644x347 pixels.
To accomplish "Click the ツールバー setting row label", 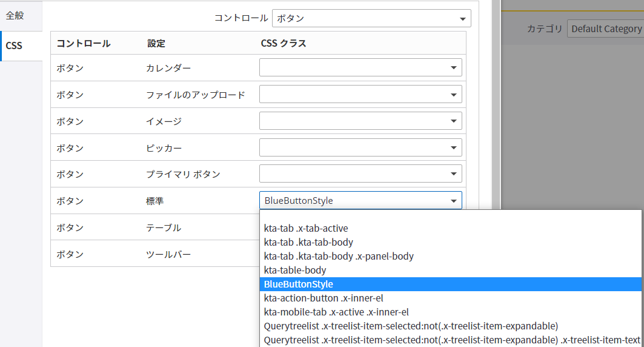I will click(168, 254).
